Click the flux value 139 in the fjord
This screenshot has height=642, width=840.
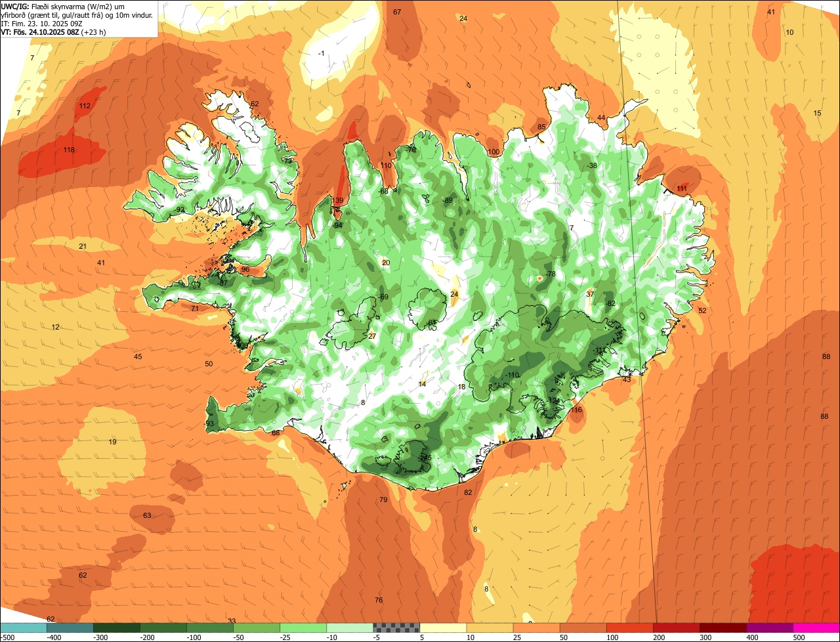338,201
